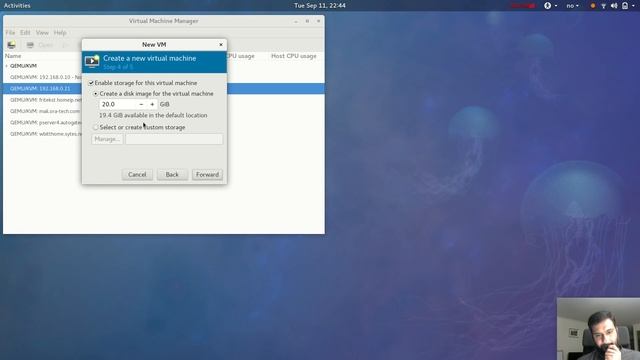Decrease disk size with minus button
Screen dimensions: 640x360
tap(141, 104)
